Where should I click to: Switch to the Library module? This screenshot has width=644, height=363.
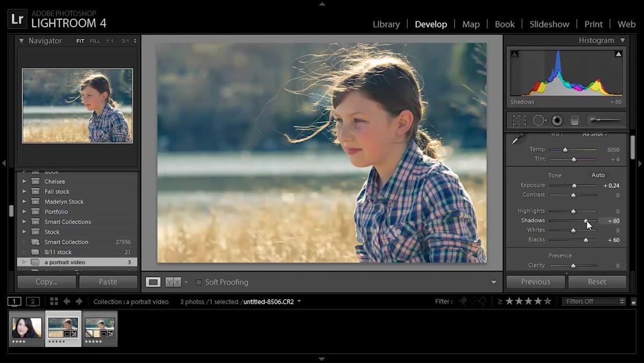coord(386,24)
